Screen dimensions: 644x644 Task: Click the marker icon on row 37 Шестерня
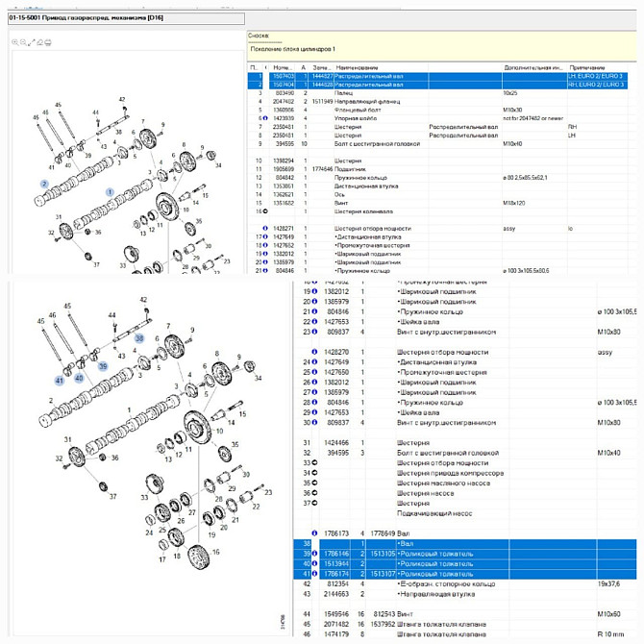click(x=314, y=503)
